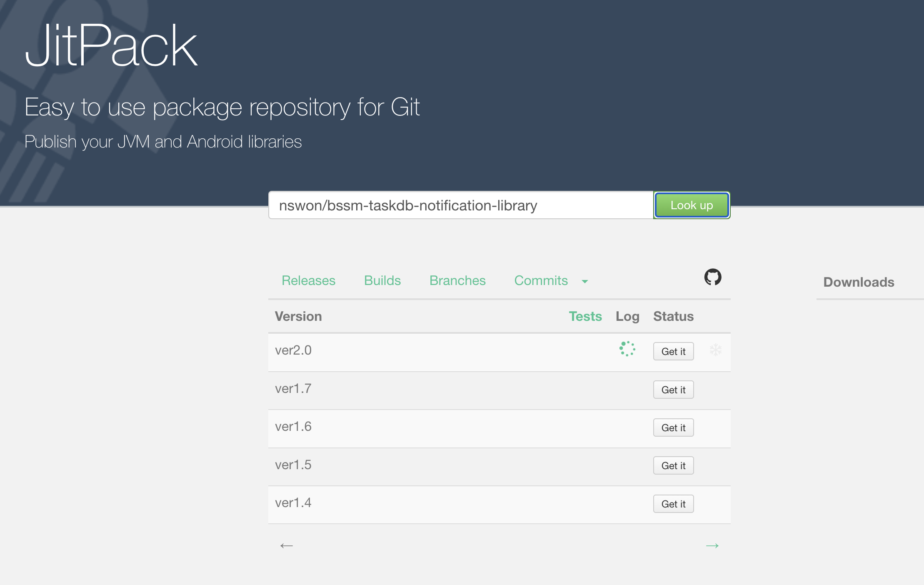The image size is (924, 585).
Task: Click Get it for ver1.4
Action: tap(673, 504)
